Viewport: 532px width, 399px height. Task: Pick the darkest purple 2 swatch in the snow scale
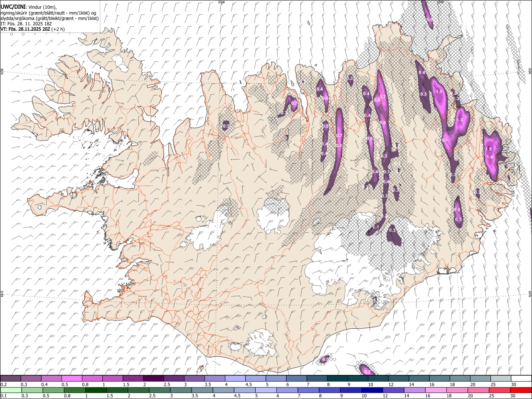coord(153,379)
